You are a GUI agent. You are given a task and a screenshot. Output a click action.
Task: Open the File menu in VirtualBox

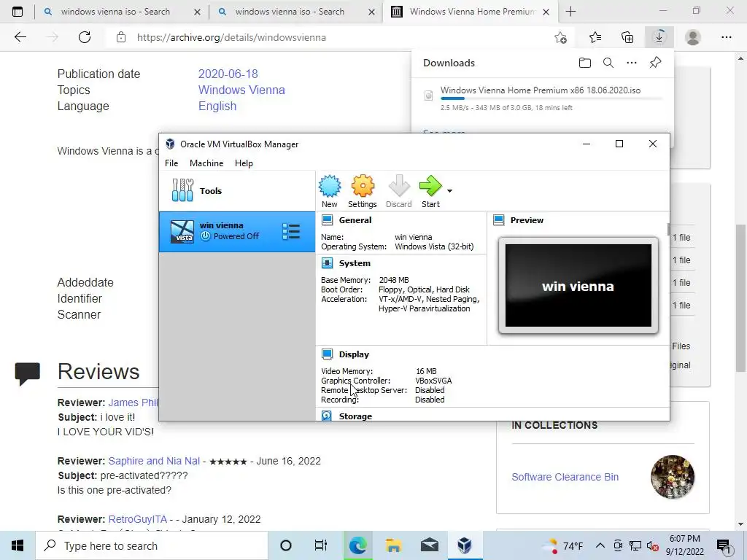171,163
